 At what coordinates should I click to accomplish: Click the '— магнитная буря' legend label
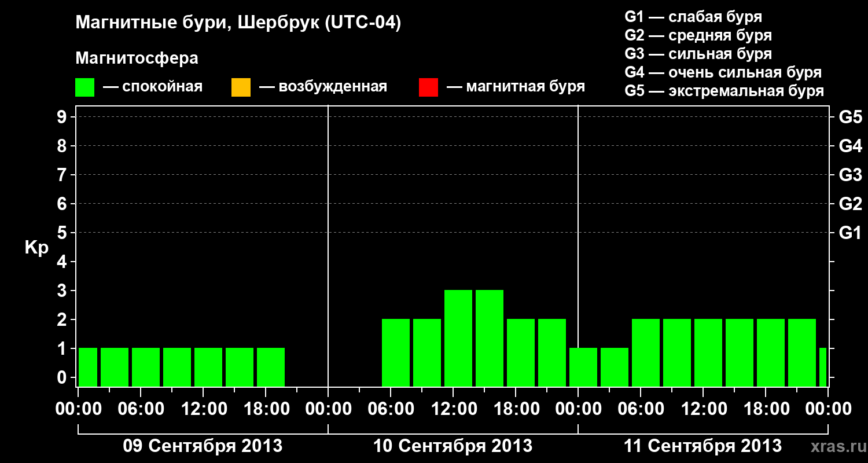(x=516, y=87)
